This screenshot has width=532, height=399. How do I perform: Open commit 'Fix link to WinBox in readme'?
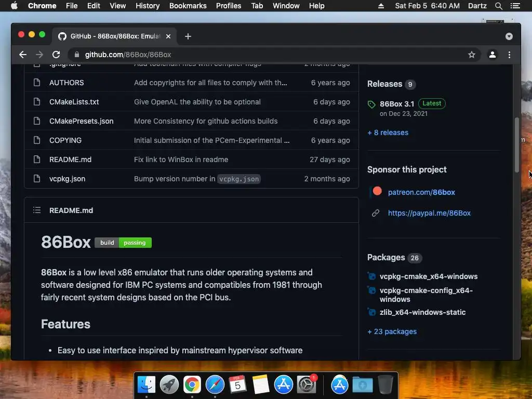(x=181, y=159)
